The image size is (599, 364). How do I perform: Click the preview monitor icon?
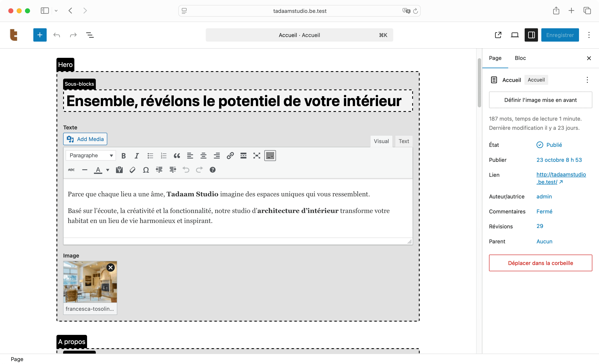pyautogui.click(x=515, y=35)
